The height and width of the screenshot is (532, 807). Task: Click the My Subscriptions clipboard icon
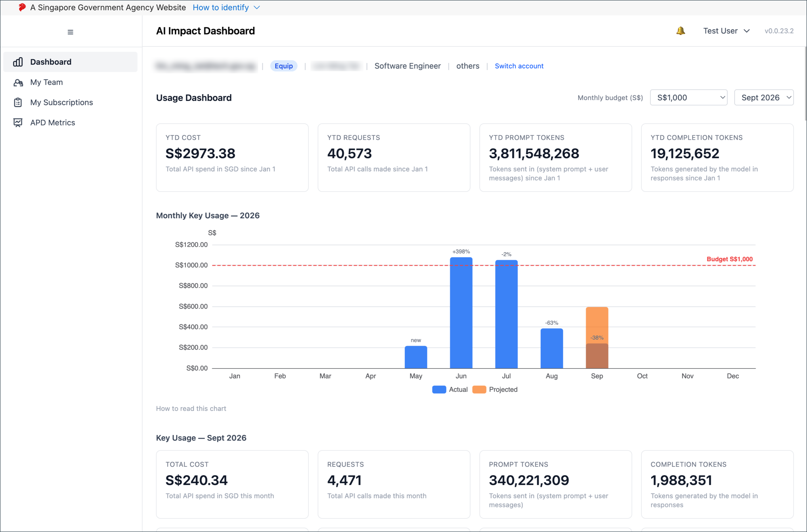point(18,102)
